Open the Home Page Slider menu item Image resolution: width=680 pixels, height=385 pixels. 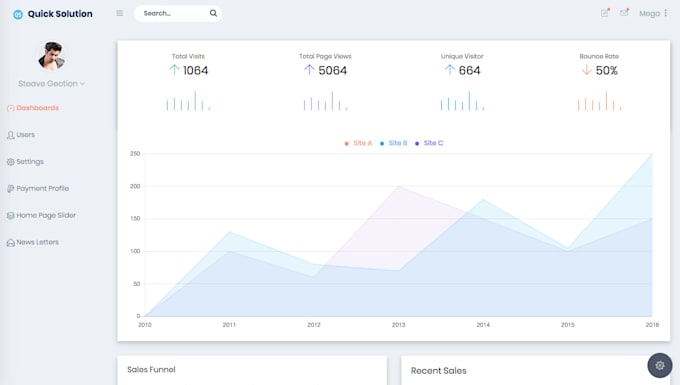46,215
